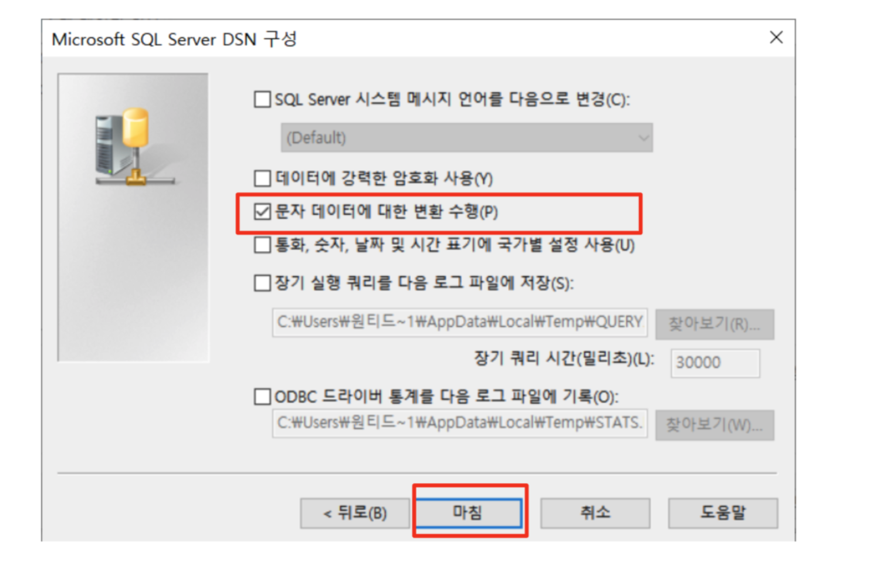
Task: Click the 장기 쿼리 시간(밀리초) label
Action: (563, 359)
